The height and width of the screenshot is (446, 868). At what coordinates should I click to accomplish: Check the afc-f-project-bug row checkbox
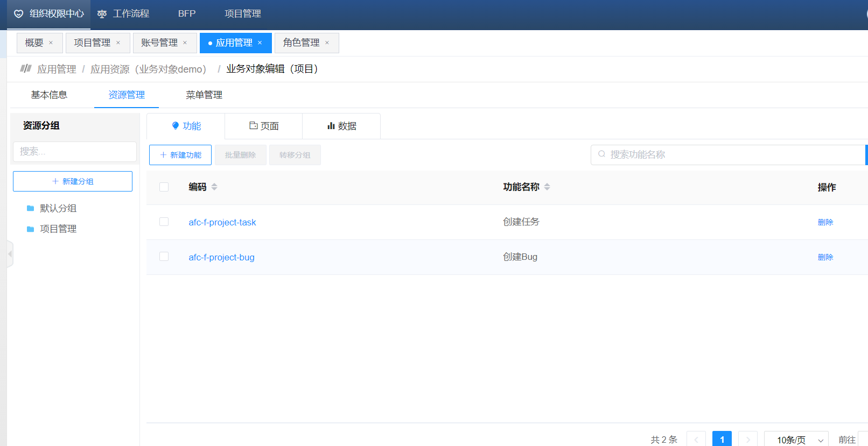click(x=164, y=257)
